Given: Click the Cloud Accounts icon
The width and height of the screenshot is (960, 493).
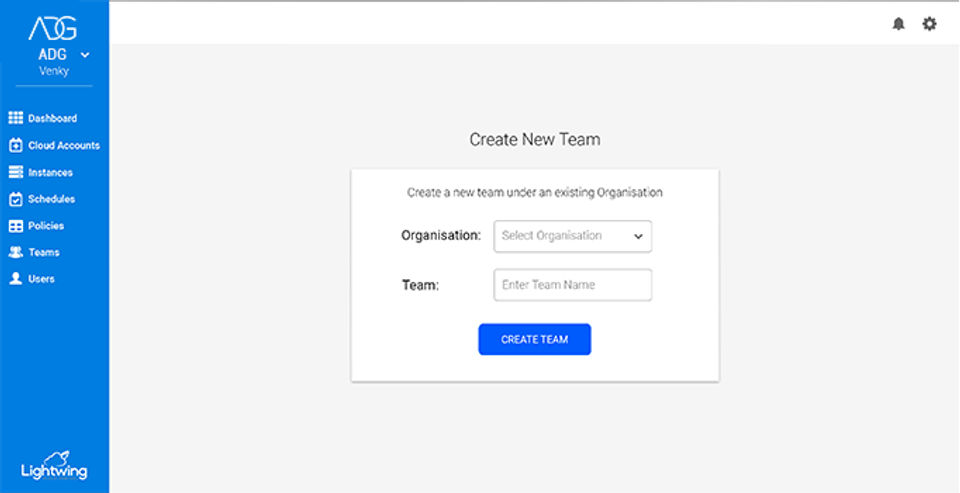Looking at the screenshot, I should (16, 146).
